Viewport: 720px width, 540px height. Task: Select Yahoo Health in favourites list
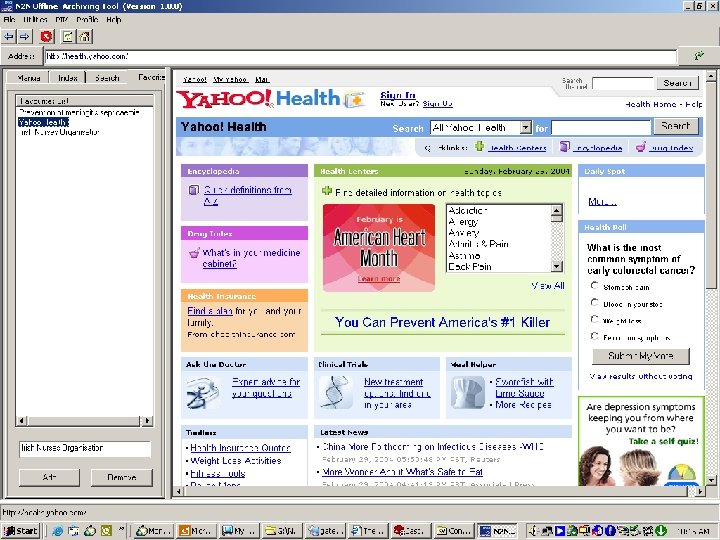(x=44, y=122)
